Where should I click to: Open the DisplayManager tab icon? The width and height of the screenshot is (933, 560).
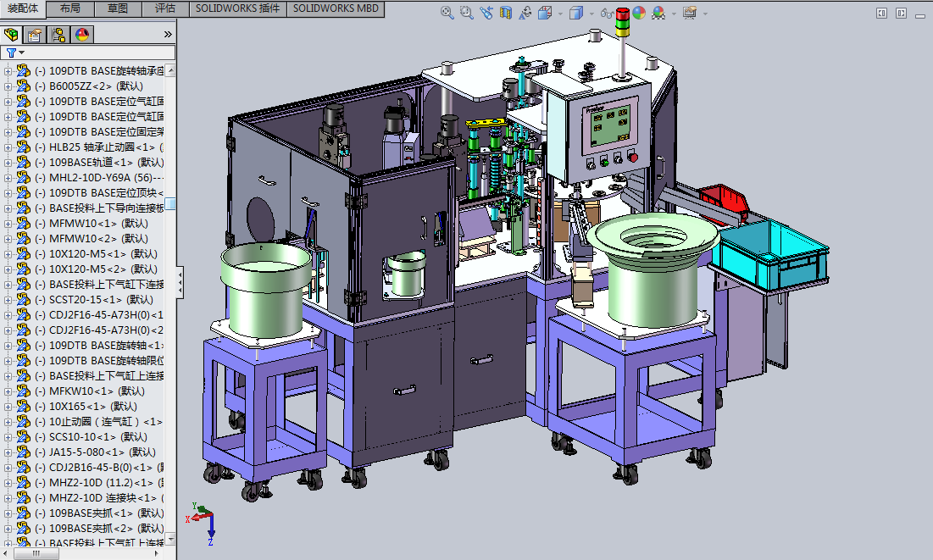[x=82, y=35]
